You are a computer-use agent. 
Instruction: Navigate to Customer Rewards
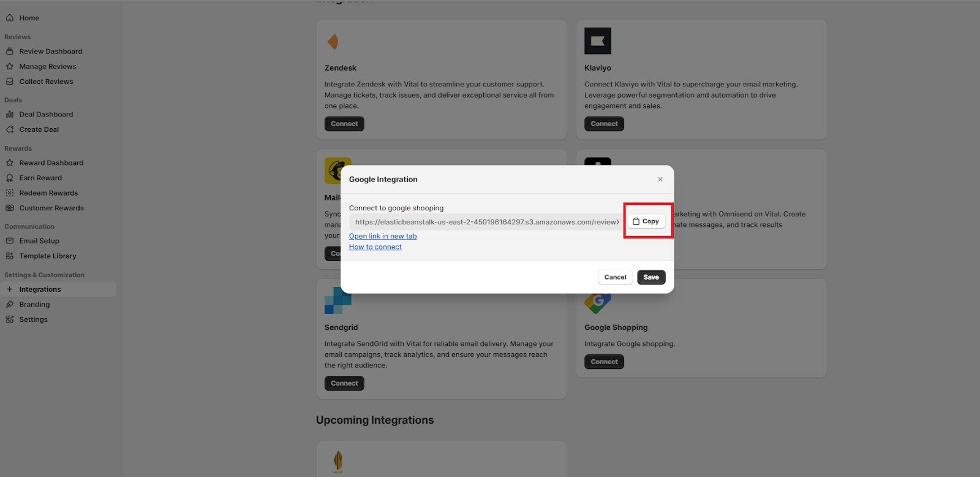tap(51, 208)
